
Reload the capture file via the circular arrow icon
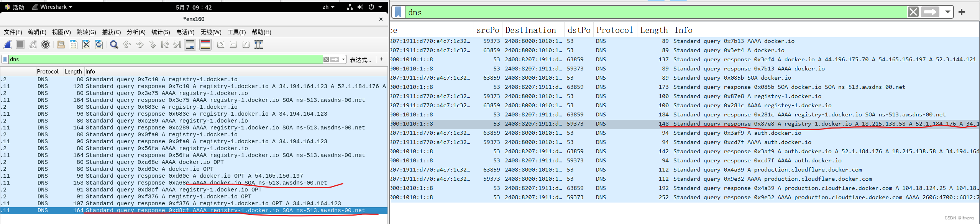tap(99, 45)
